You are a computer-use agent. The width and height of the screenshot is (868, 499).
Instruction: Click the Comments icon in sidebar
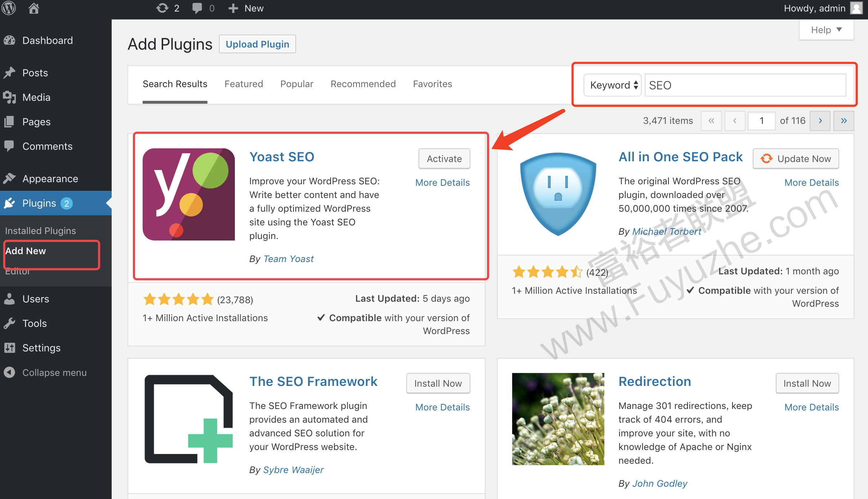click(10, 146)
